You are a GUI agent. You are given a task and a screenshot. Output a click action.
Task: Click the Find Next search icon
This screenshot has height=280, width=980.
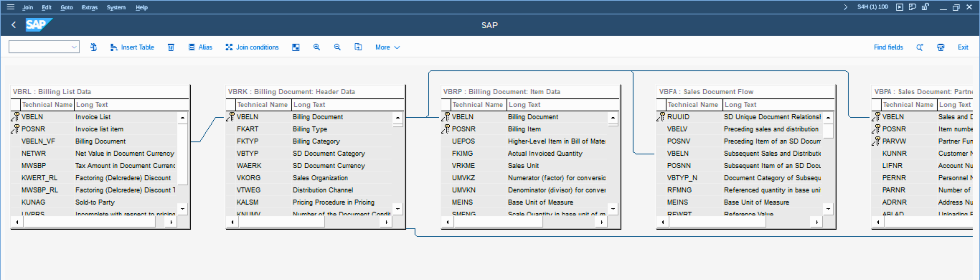coord(920,47)
